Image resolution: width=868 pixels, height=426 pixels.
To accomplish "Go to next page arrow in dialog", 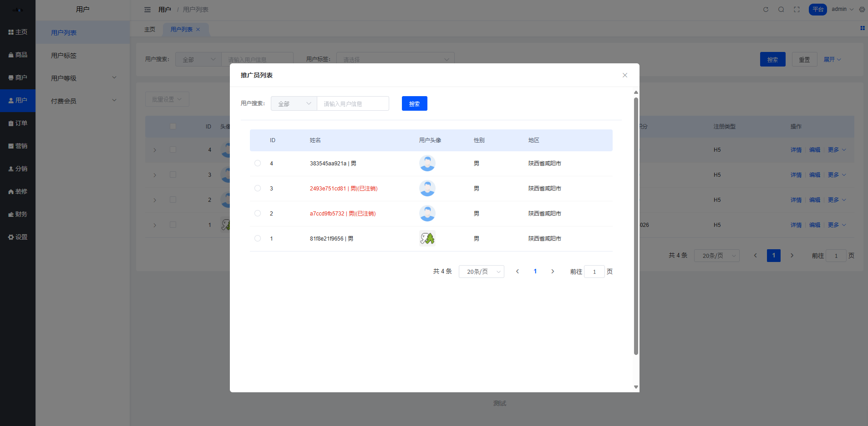I will [x=553, y=272].
